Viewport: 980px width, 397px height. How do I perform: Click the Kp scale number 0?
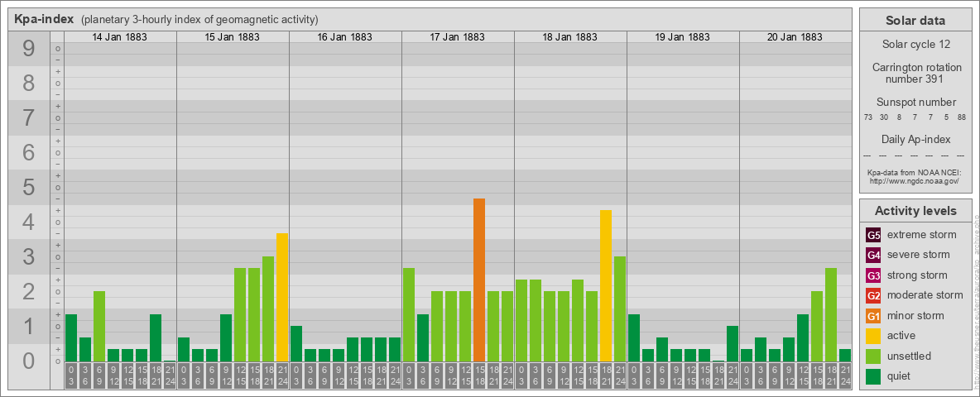tap(29, 361)
